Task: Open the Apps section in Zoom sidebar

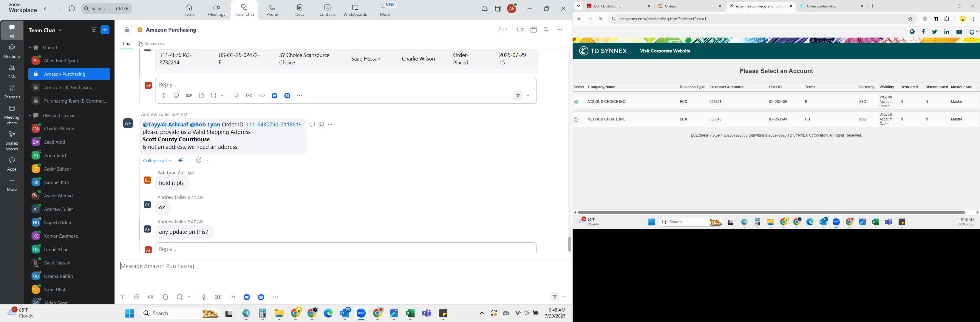Action: click(x=12, y=164)
